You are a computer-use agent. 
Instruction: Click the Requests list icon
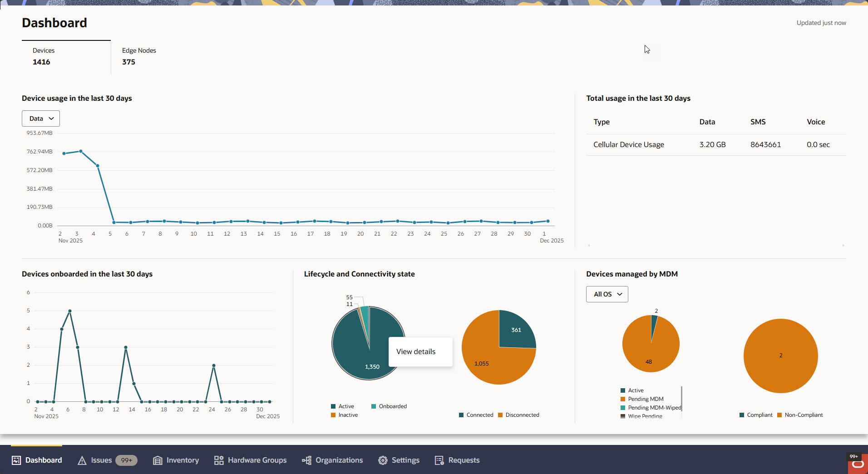(x=439, y=460)
